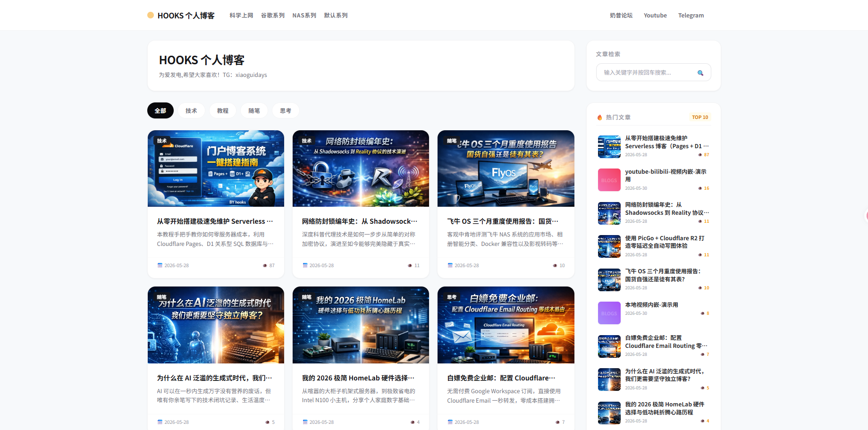Open the pink BLOGS thumbnail for youtube-bilibili
Viewport: 868px width, 430px height.
point(609,180)
